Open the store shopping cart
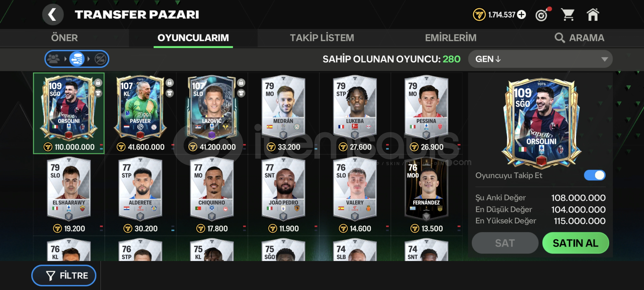This screenshot has height=290, width=644. click(568, 15)
